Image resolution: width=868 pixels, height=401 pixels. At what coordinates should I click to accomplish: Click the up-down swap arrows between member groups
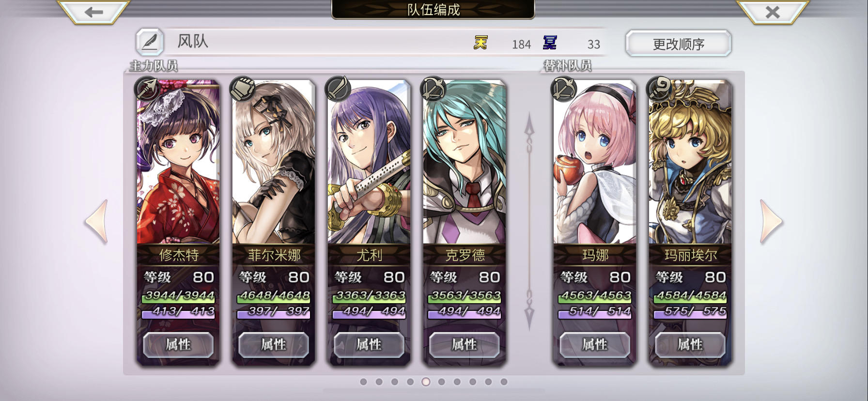(529, 221)
